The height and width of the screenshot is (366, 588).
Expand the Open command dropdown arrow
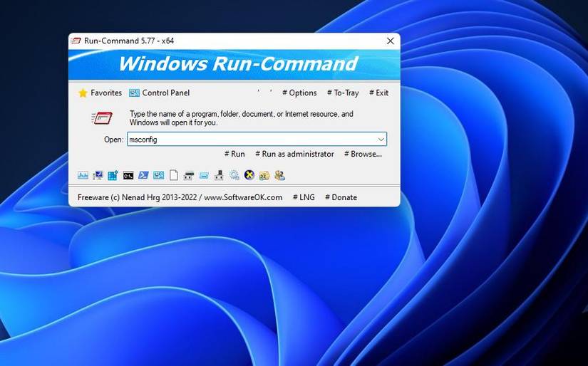click(381, 140)
